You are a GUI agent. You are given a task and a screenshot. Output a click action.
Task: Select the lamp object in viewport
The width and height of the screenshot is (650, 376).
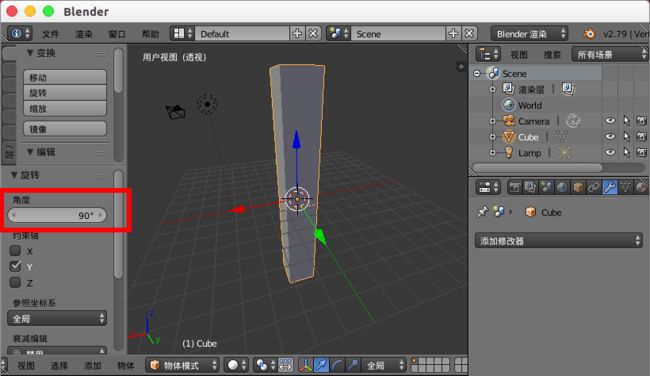tap(207, 104)
